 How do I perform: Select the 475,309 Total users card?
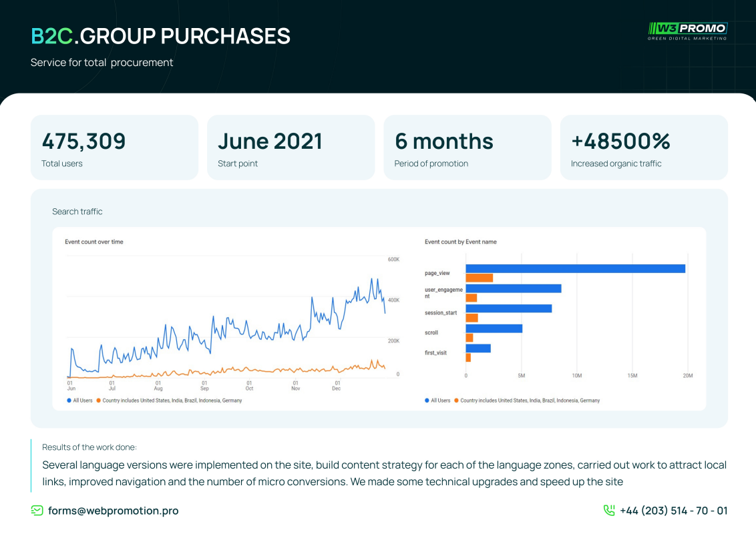point(114,148)
